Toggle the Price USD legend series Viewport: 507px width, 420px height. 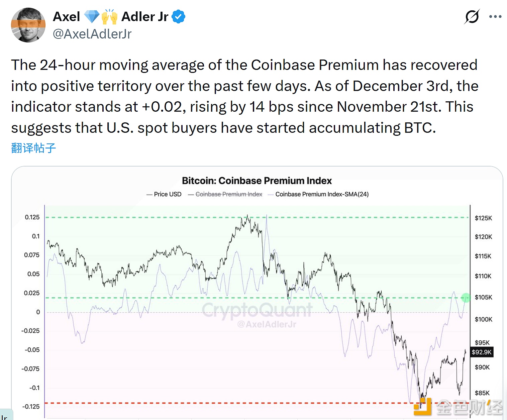164,194
